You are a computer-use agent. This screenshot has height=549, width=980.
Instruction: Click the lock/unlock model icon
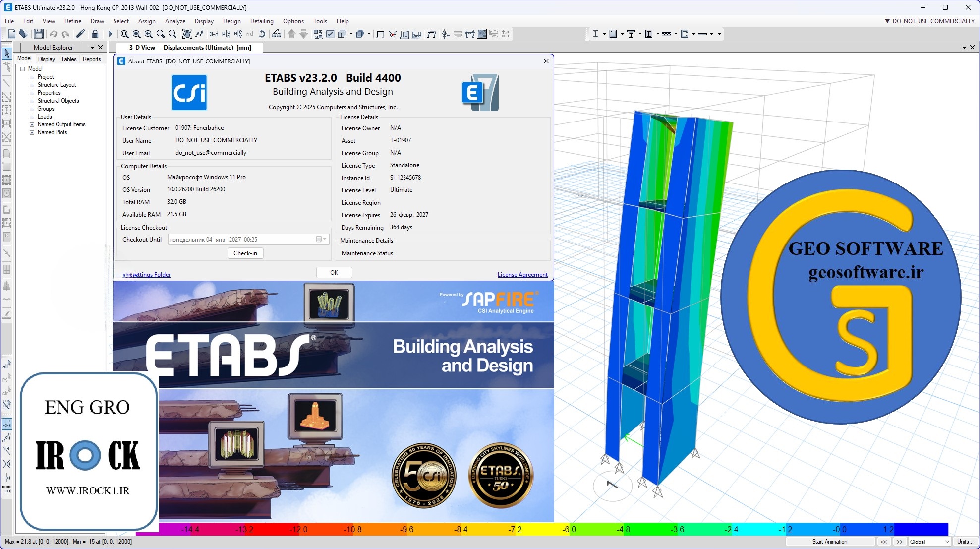tap(95, 34)
